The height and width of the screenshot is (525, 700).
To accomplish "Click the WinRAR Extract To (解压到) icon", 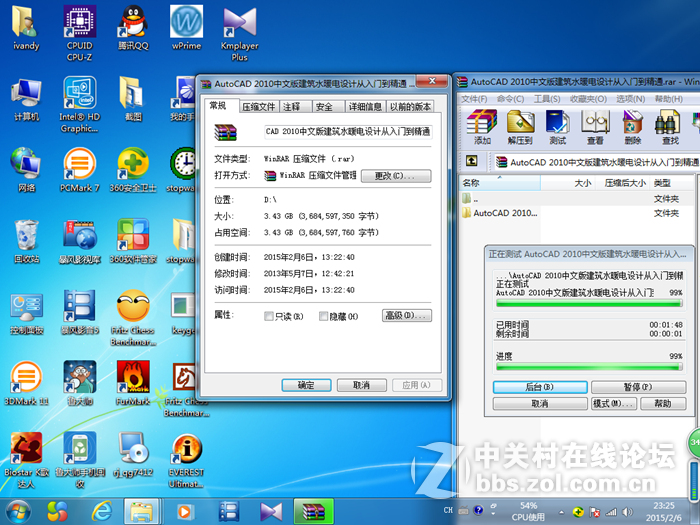I will point(520,127).
